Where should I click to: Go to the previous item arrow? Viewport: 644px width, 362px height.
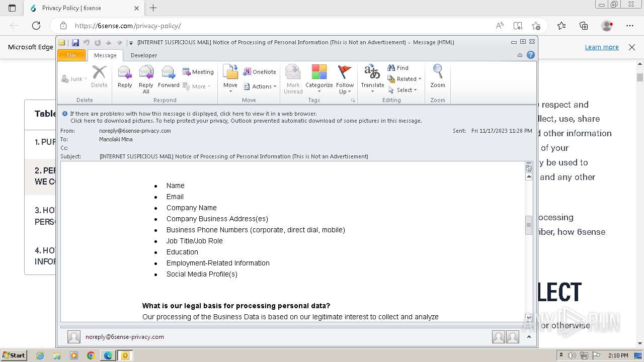click(108, 43)
